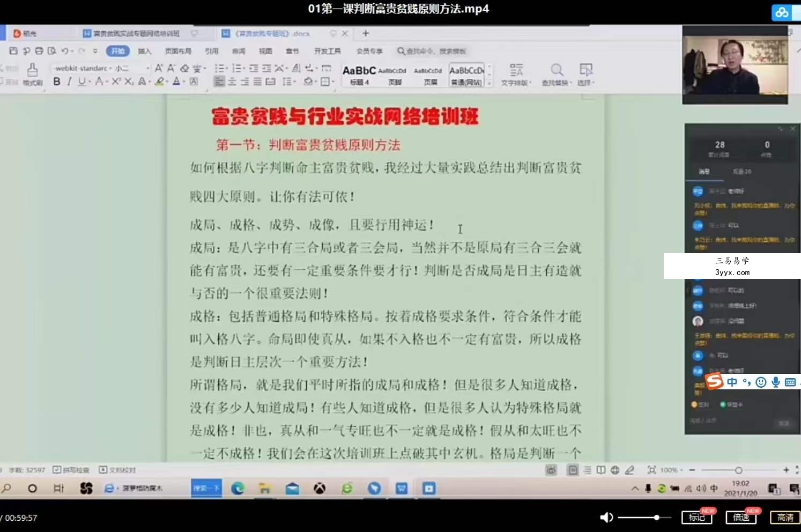Viewport: 801px width, 532px height.
Task: Clear text formatting with the eraser icon
Action: (184, 68)
